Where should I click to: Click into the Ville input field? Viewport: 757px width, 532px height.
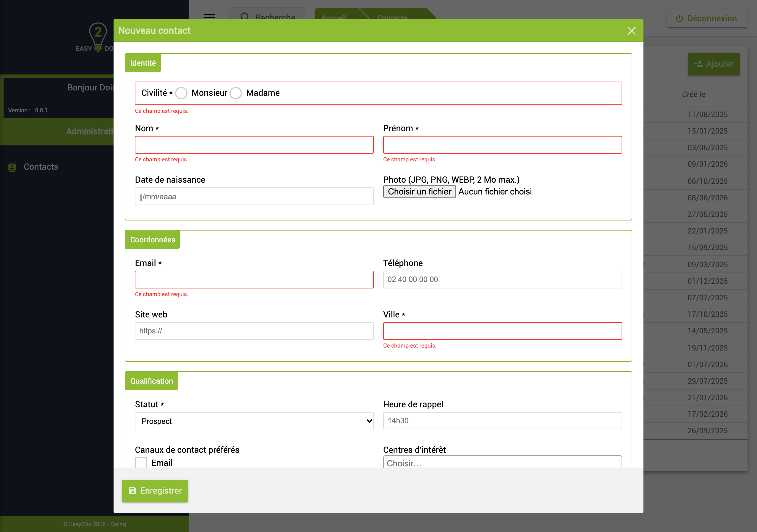point(502,331)
